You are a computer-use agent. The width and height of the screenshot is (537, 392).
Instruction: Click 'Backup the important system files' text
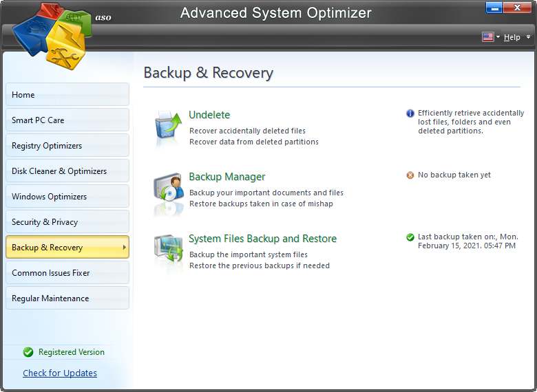coord(249,254)
